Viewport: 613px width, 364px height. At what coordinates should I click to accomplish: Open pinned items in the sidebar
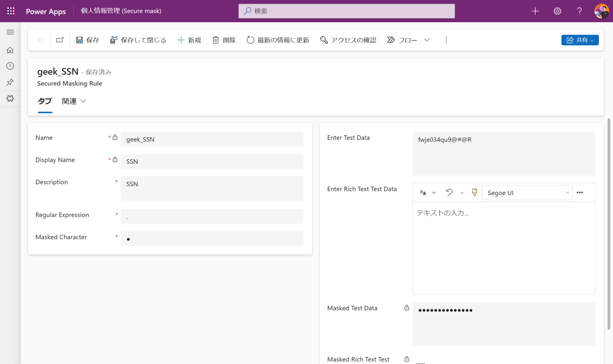pos(10,82)
